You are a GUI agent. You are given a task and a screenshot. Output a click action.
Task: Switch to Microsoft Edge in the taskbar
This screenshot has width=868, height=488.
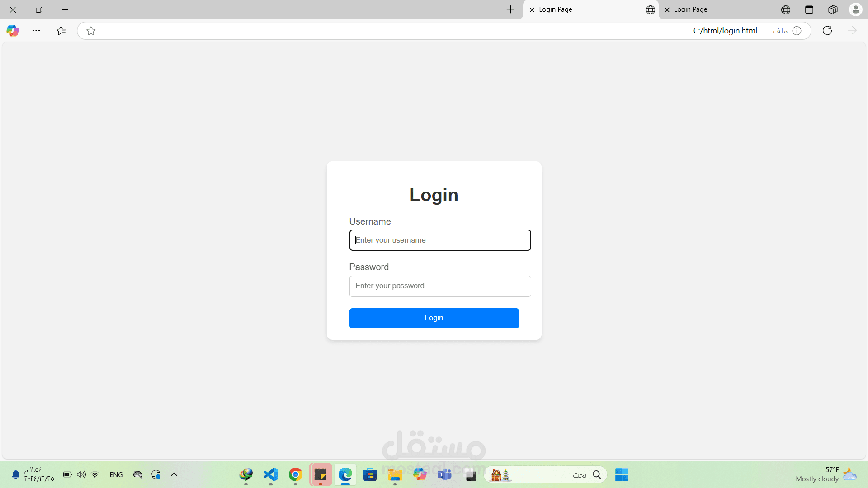345,474
